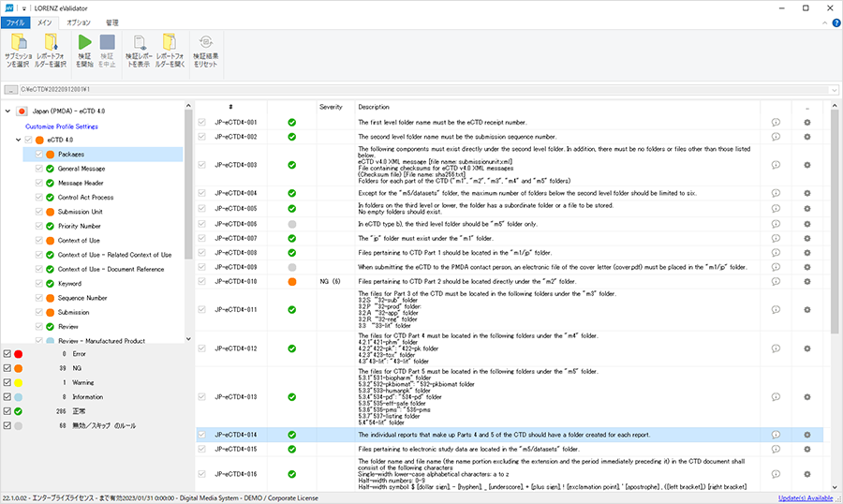Collapse the eCTD 4.0 tree node
843x504 pixels.
point(19,140)
